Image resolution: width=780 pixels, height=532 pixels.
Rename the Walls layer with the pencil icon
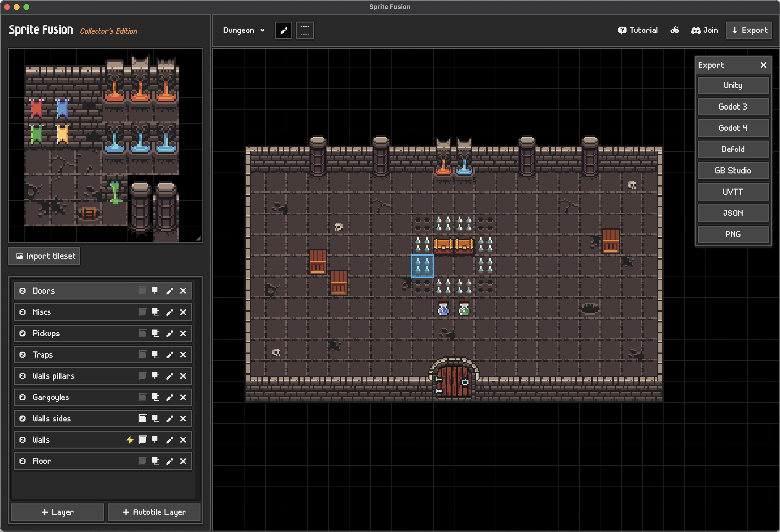click(x=170, y=440)
